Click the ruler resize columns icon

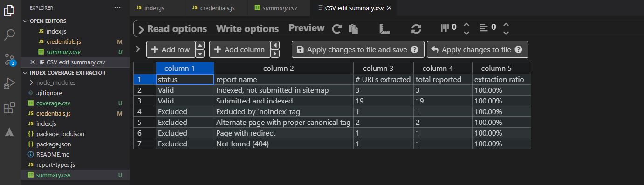384,29
